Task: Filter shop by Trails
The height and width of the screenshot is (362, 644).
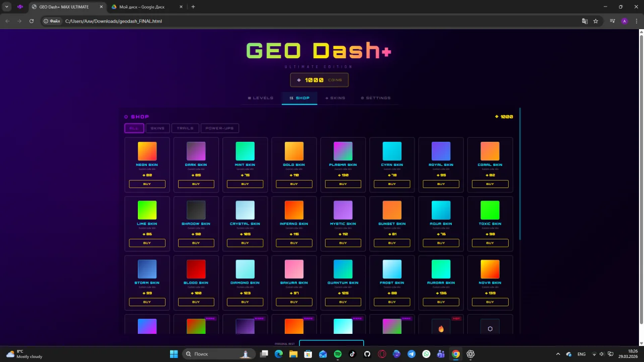Action: (185, 128)
